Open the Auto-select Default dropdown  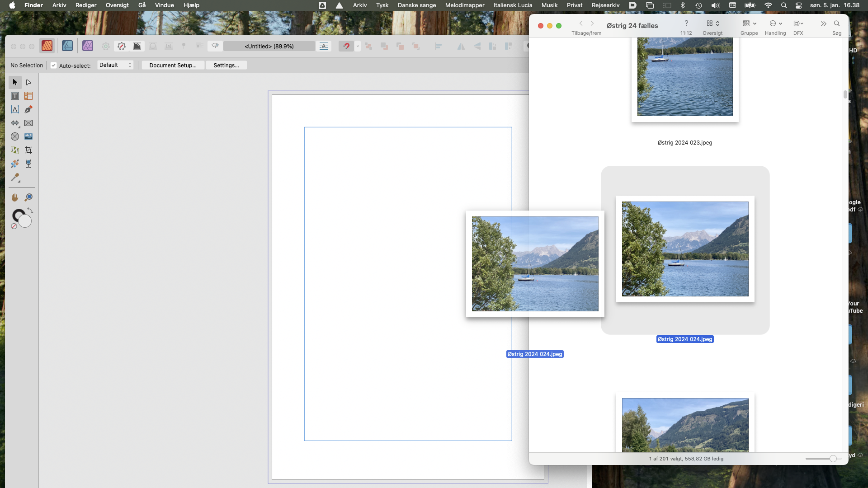(x=115, y=65)
